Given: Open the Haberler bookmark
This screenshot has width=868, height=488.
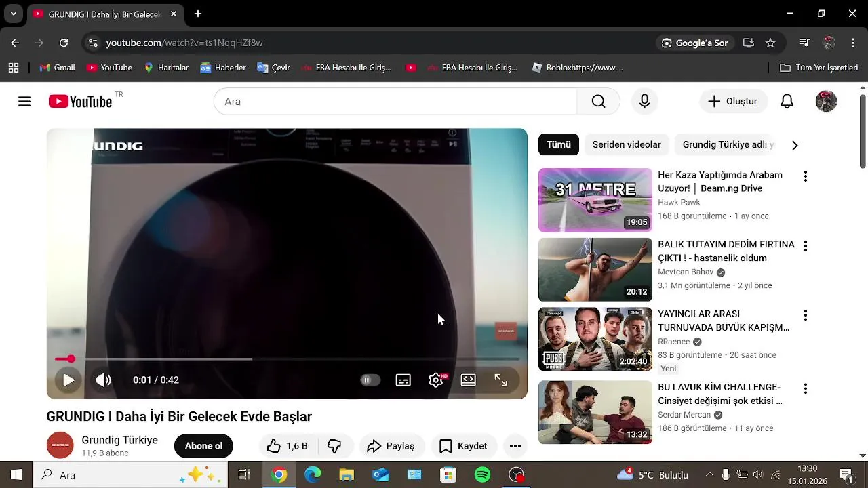Looking at the screenshot, I should coord(223,68).
